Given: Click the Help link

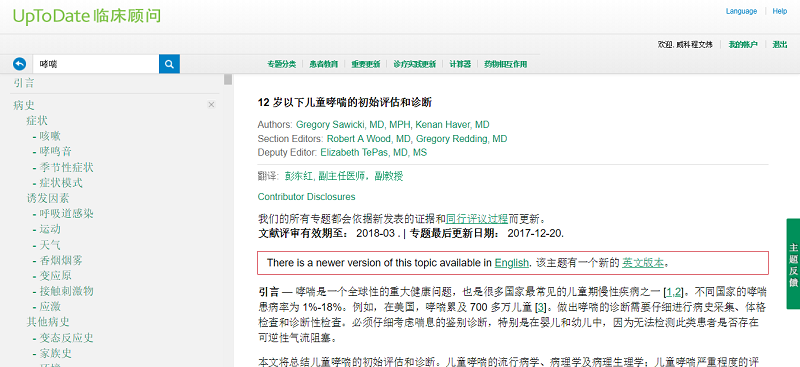Looking at the screenshot, I should (780, 11).
